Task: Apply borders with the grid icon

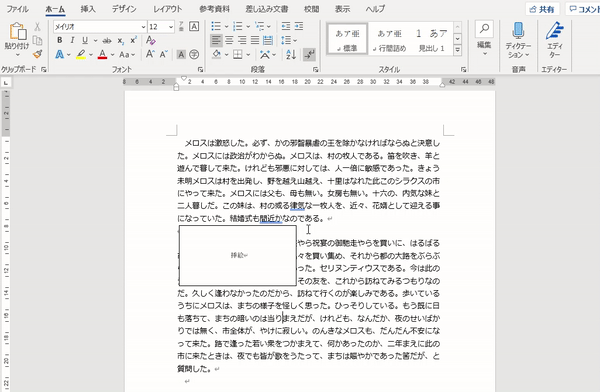Action: (x=238, y=54)
